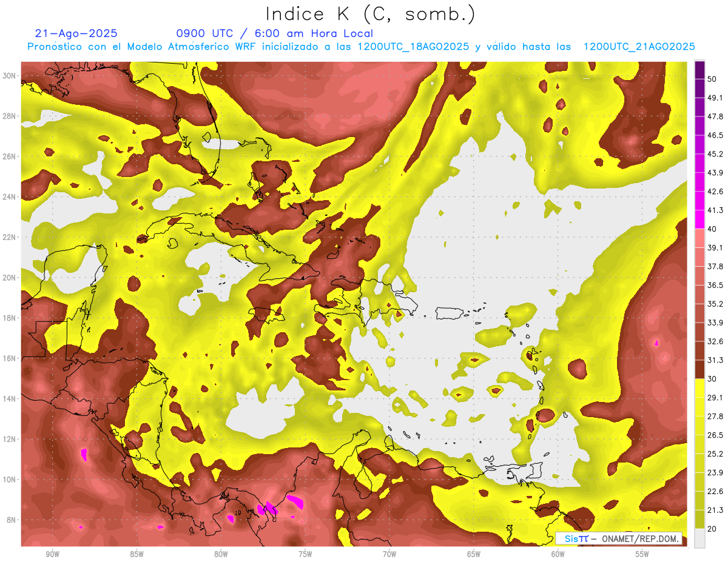Click the colorbar value '27.8'

pyautogui.click(x=715, y=416)
